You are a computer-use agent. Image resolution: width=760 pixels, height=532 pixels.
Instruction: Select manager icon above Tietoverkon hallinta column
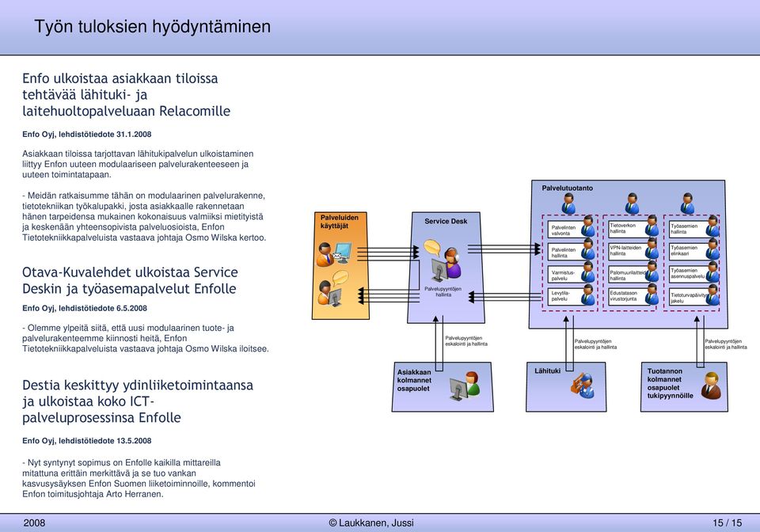click(x=632, y=203)
